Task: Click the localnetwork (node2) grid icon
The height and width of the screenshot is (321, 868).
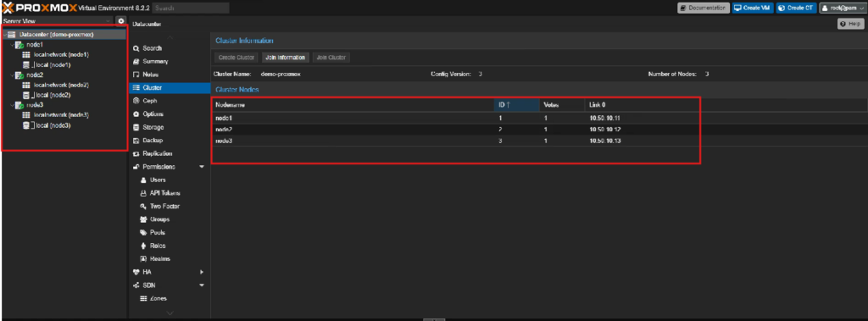Action: click(26, 86)
